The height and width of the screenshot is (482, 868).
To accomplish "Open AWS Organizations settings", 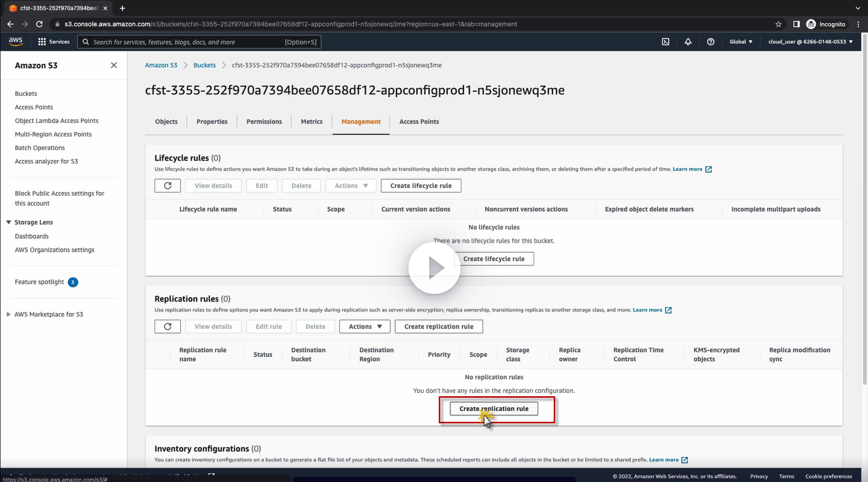I will tap(55, 250).
